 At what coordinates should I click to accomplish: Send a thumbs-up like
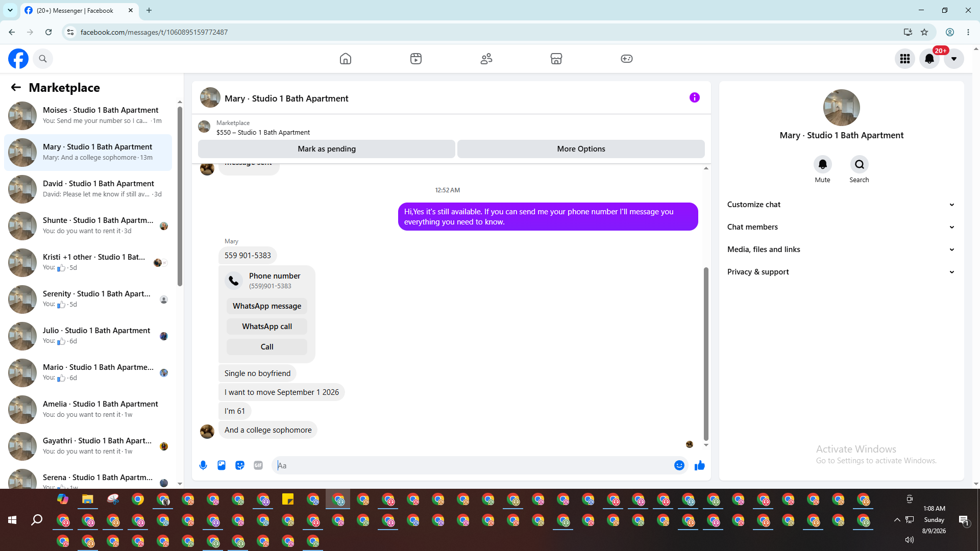[x=700, y=465]
